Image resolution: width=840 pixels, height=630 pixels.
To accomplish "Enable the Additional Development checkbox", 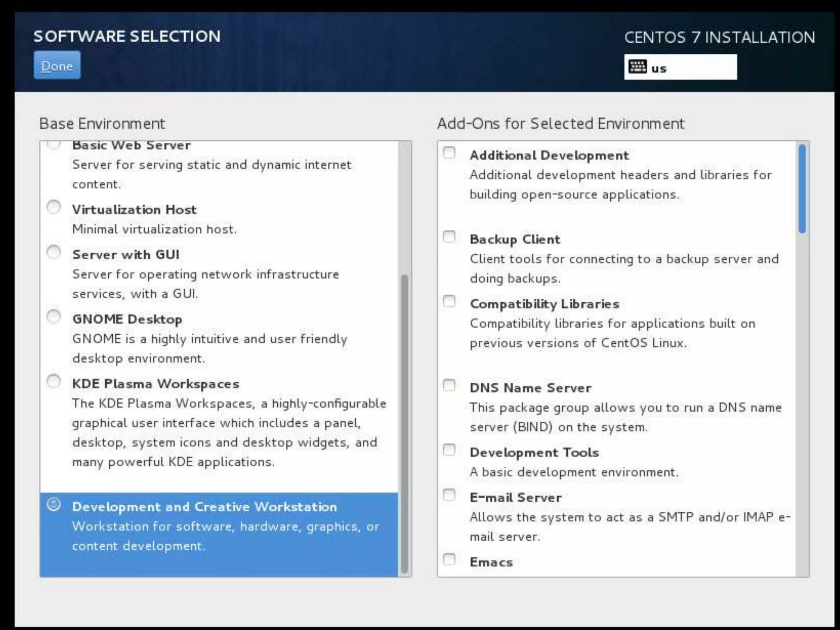I will point(450,153).
